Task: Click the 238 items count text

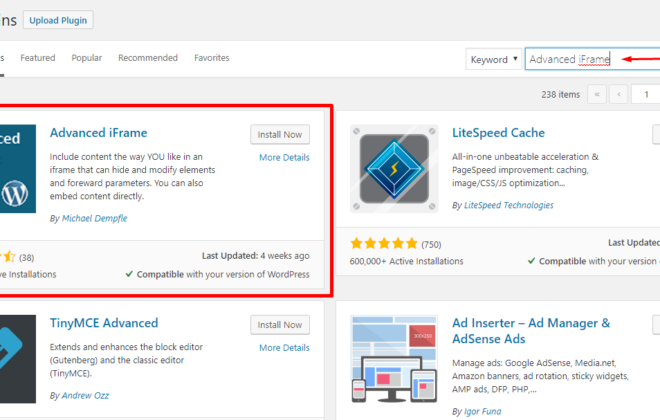Action: (x=561, y=95)
